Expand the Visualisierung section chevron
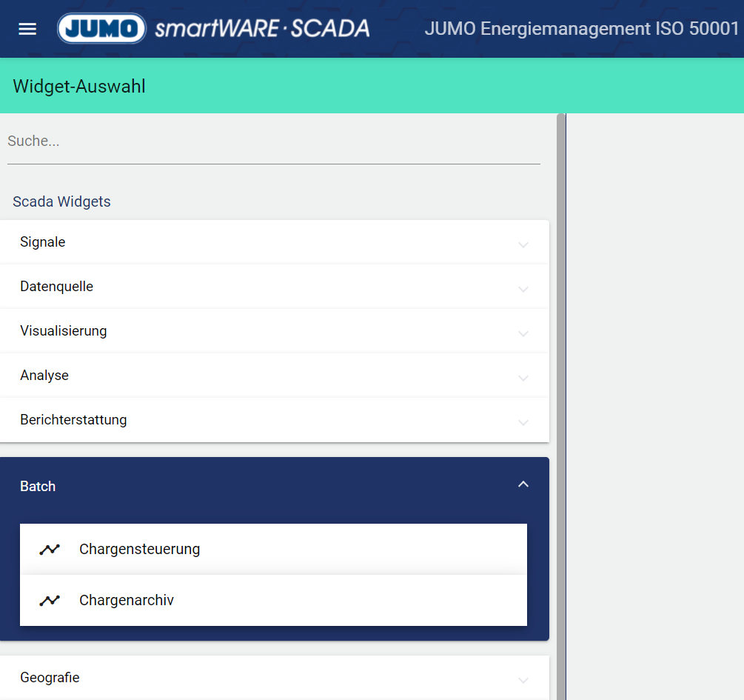744x700 pixels. 523,333
